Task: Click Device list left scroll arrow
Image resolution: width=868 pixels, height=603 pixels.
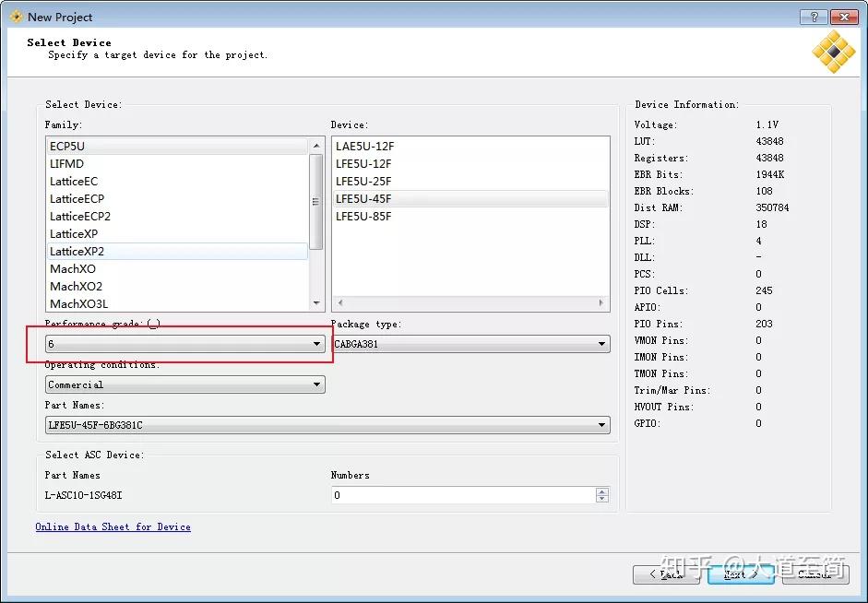Action: click(x=339, y=302)
